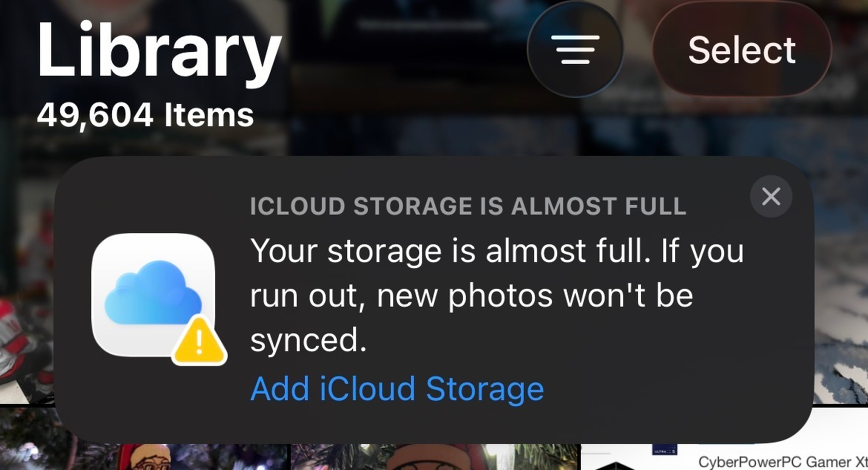Viewport: 868px width, 470px height.
Task: Tap the ICLOUD STORAGE IS ALMOST FULL heading
Action: pos(468,206)
